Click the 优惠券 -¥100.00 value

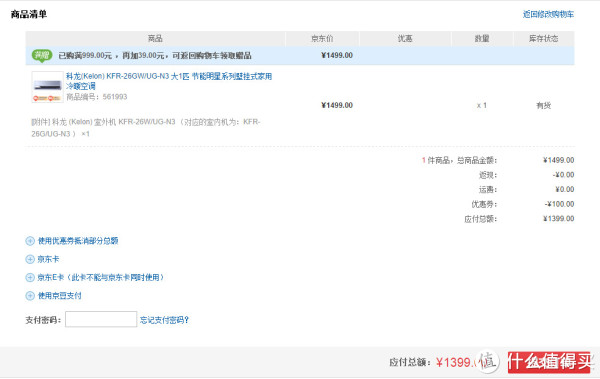[559, 204]
